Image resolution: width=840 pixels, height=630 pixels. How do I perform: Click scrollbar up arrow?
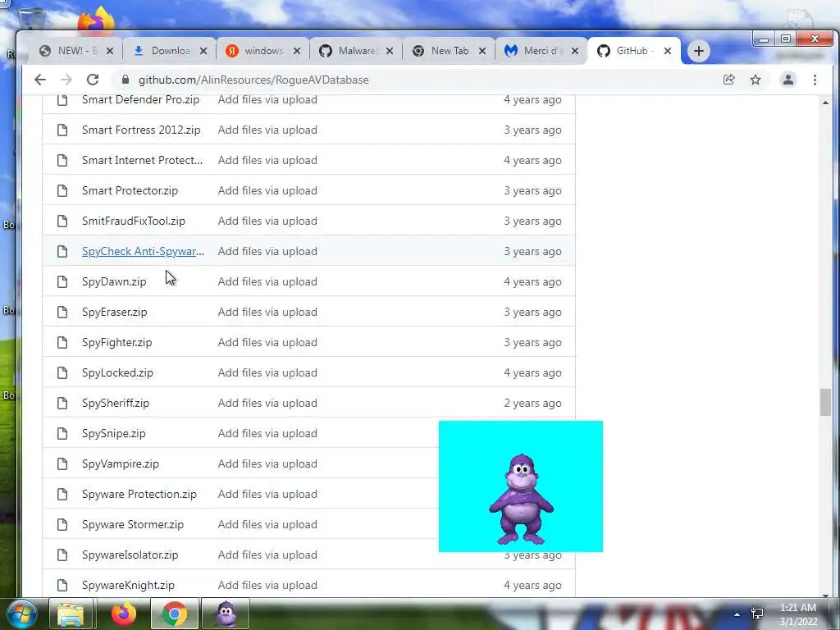coord(825,103)
